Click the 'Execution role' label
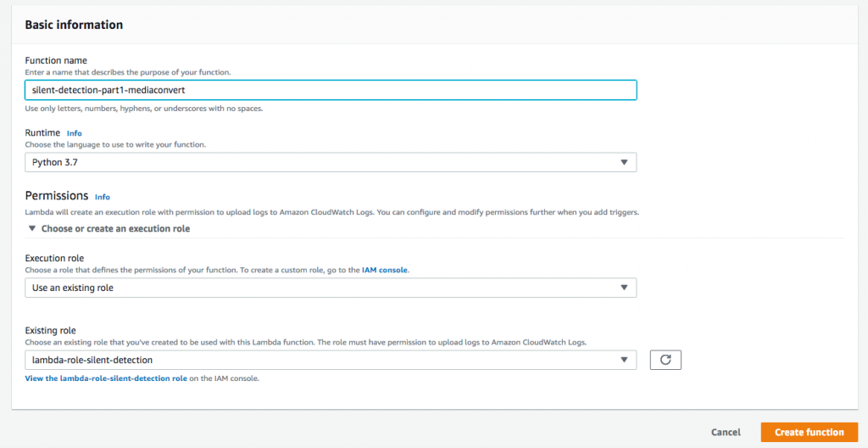The height and width of the screenshot is (448, 868). click(54, 258)
